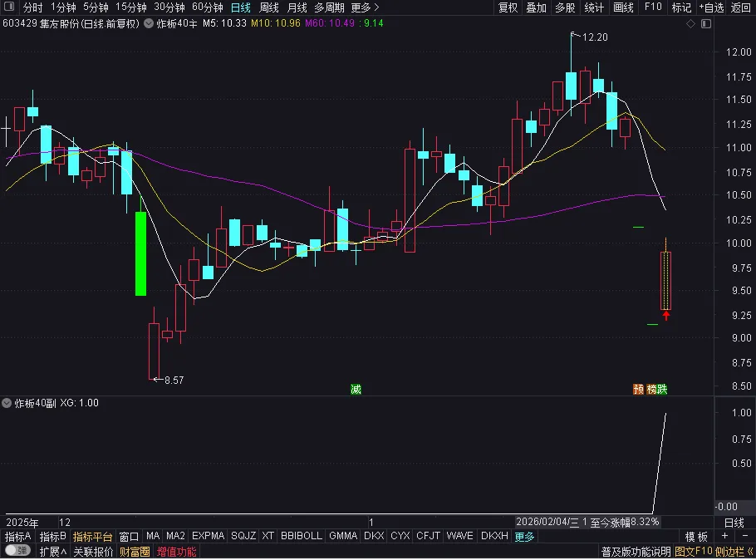Toggle the 弹 popup switch

(x=18, y=551)
